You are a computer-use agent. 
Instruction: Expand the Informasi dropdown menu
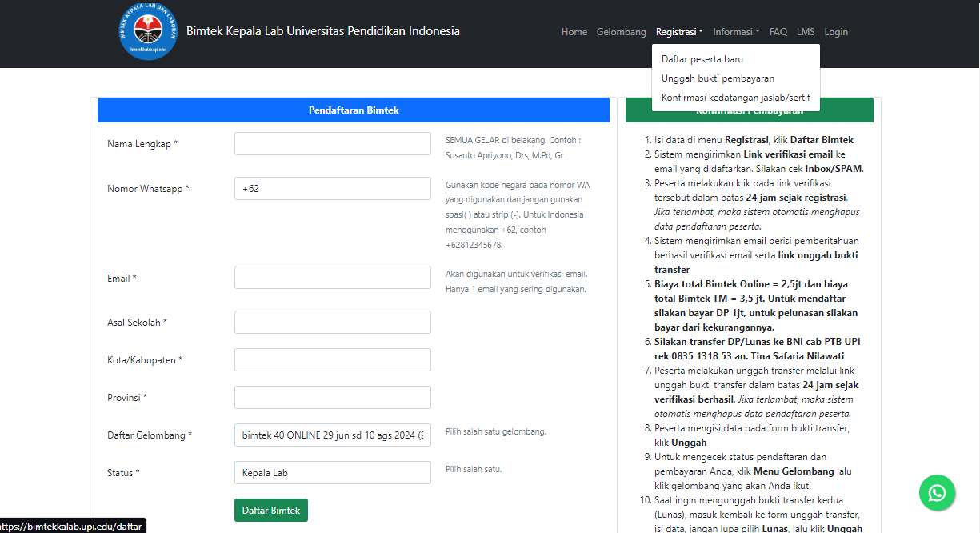pos(736,32)
